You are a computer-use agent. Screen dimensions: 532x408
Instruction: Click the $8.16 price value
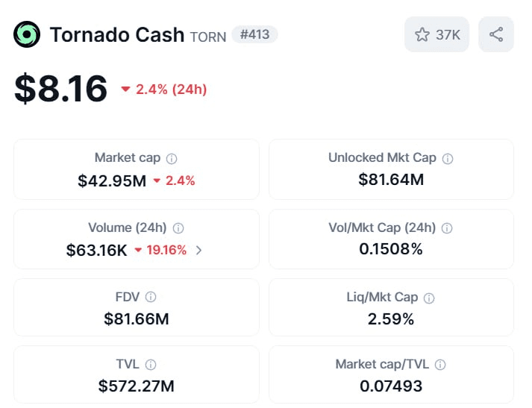pyautogui.click(x=61, y=90)
